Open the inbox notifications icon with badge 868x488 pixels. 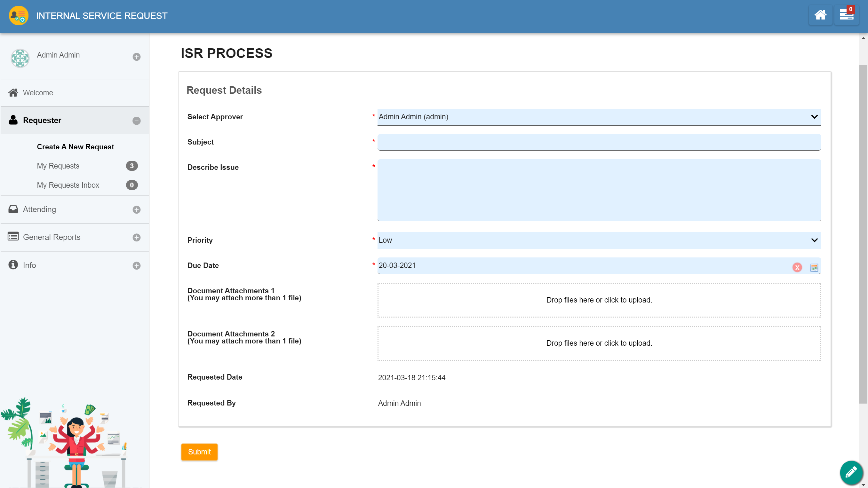coord(847,15)
